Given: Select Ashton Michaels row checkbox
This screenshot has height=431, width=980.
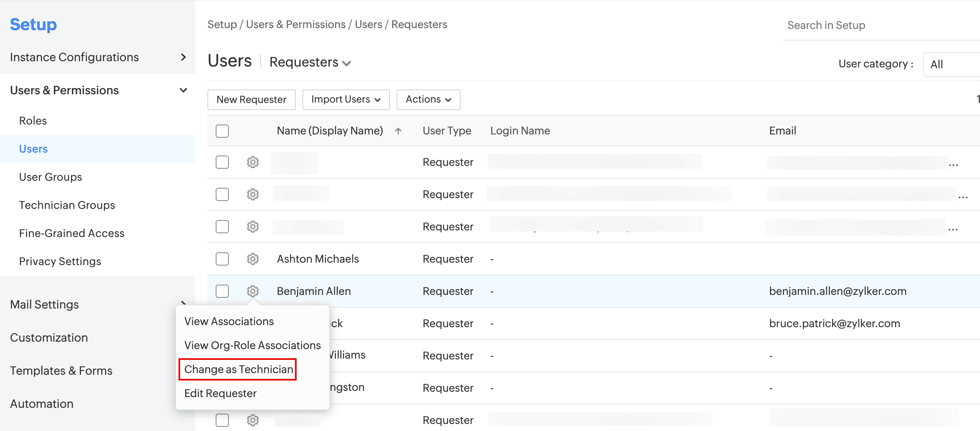Looking at the screenshot, I should point(222,259).
